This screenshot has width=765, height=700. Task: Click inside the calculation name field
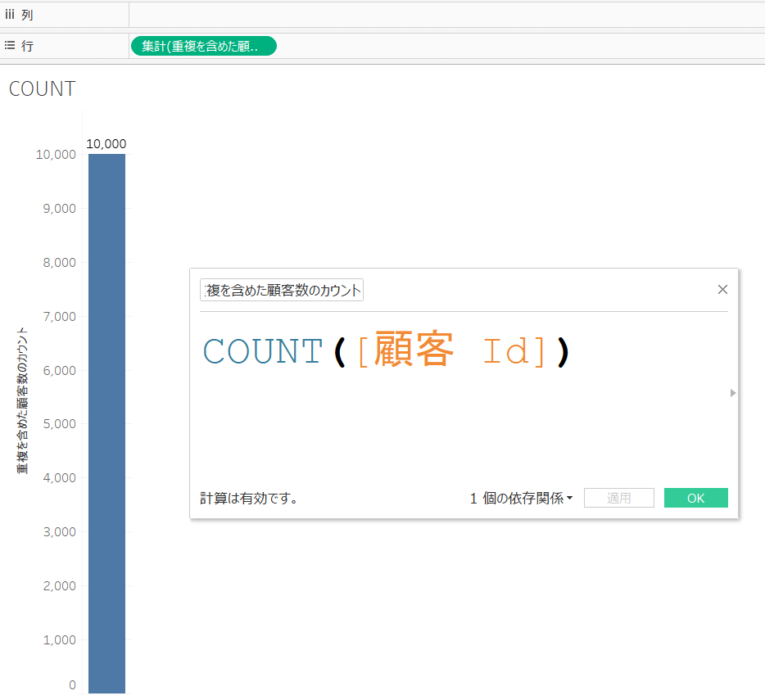tap(281, 289)
